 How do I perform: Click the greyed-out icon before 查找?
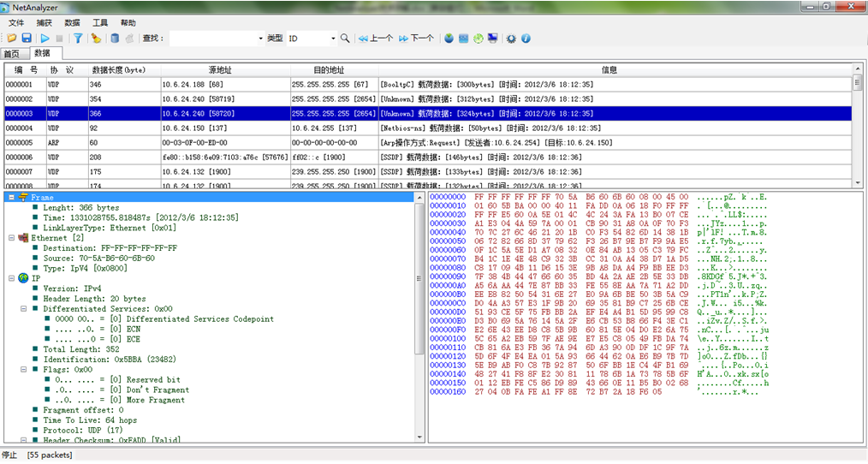tap(129, 39)
